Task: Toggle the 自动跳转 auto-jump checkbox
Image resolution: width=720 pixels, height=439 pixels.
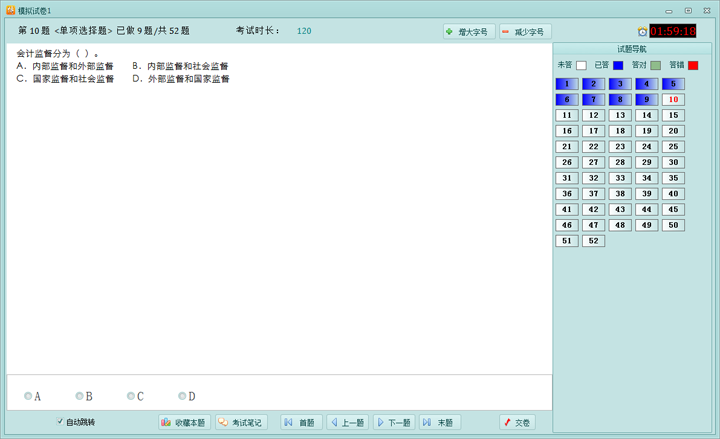Action: pyautogui.click(x=60, y=422)
